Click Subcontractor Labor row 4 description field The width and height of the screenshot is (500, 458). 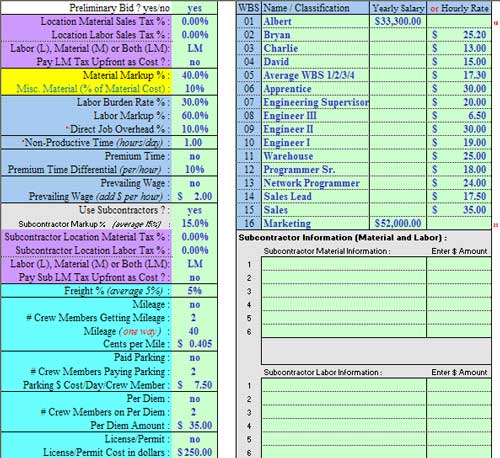(344, 426)
